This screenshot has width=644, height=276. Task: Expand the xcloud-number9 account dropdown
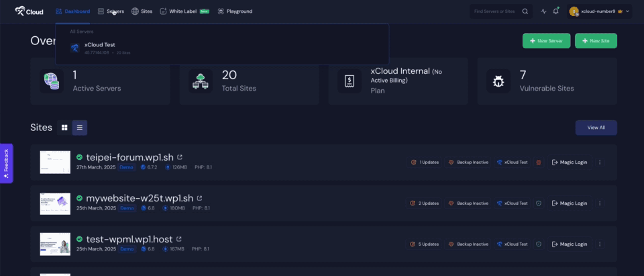(x=600, y=11)
